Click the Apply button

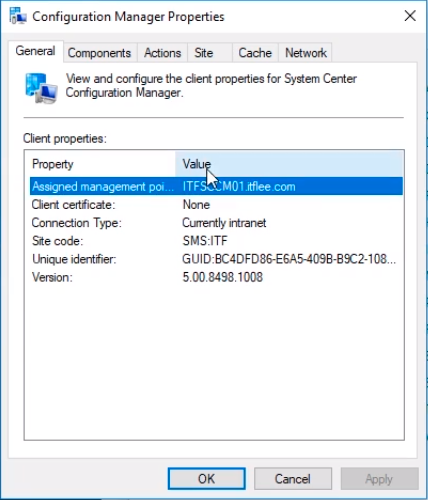click(379, 479)
